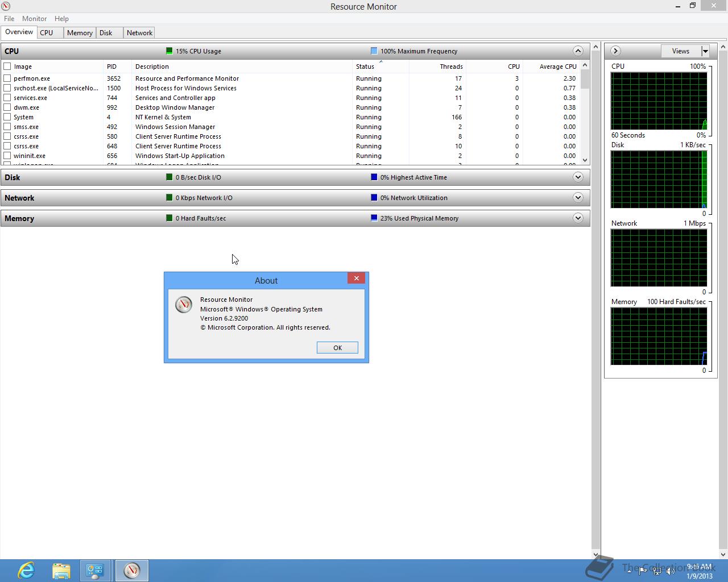The width and height of the screenshot is (728, 582).
Task: Check the System process checkbox
Action: pyautogui.click(x=7, y=117)
